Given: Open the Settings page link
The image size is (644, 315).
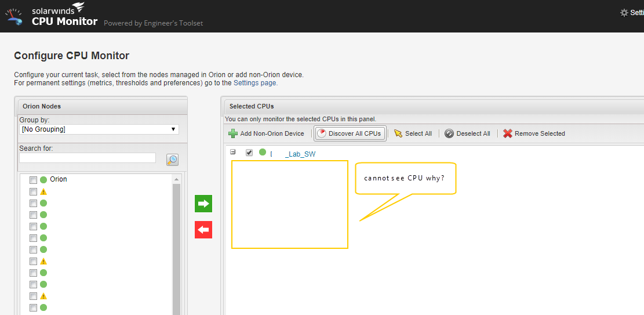Looking at the screenshot, I should [x=255, y=82].
